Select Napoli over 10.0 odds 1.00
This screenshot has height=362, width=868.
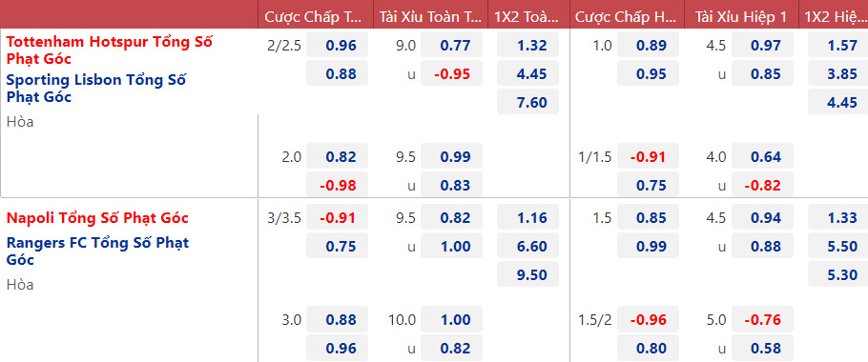point(452,319)
